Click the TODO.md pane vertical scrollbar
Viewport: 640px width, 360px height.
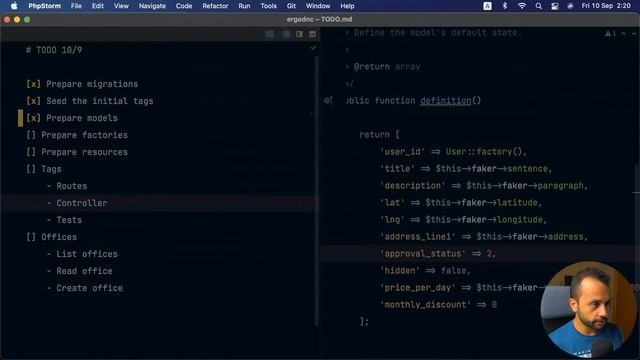[317, 191]
